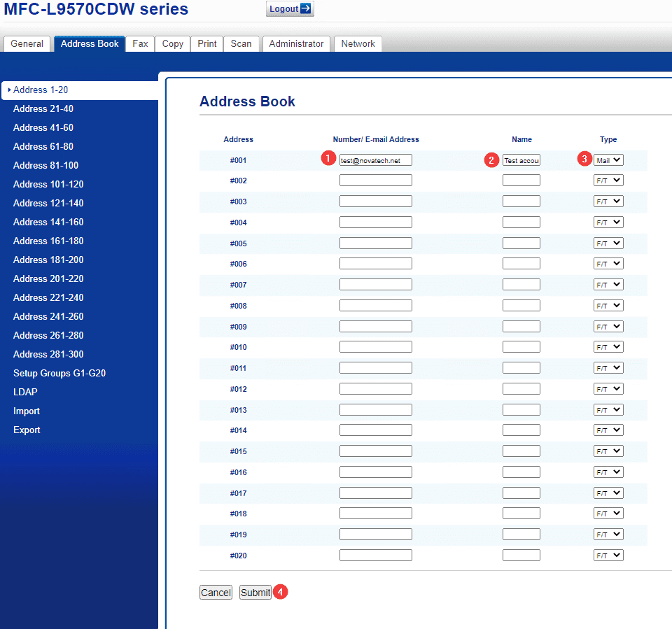Submit the address book changes
This screenshot has width=672, height=629.
point(255,593)
